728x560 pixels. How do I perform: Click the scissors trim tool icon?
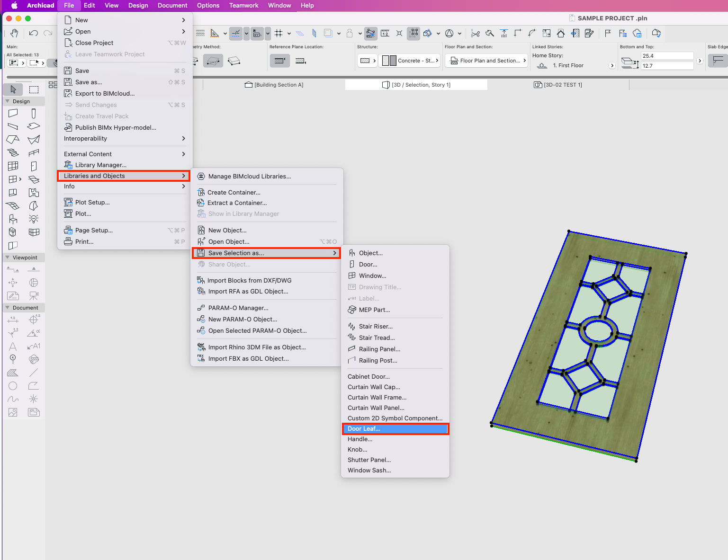coord(476,33)
